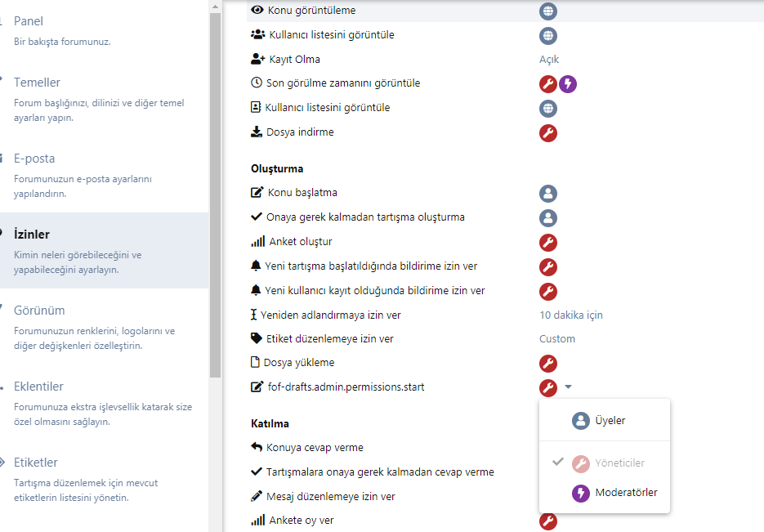Open 'Custom' dropdown for Etiket düzenleme
The image size is (764, 532).
[557, 339]
